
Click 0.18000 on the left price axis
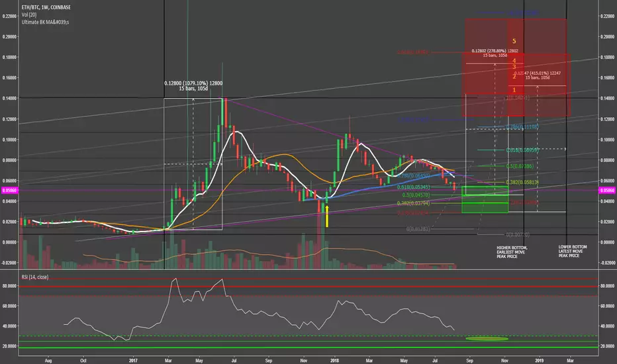click(9, 57)
